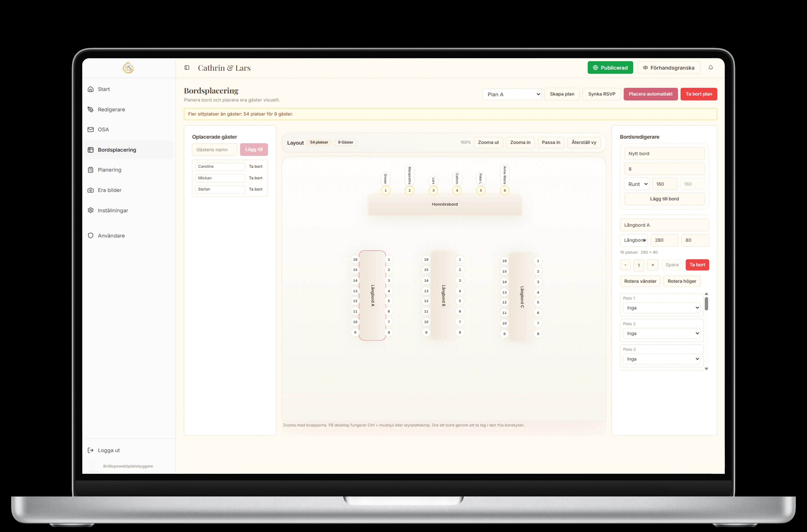807x532 pixels.
Task: Click the minus stepper button
Action: [x=625, y=265]
